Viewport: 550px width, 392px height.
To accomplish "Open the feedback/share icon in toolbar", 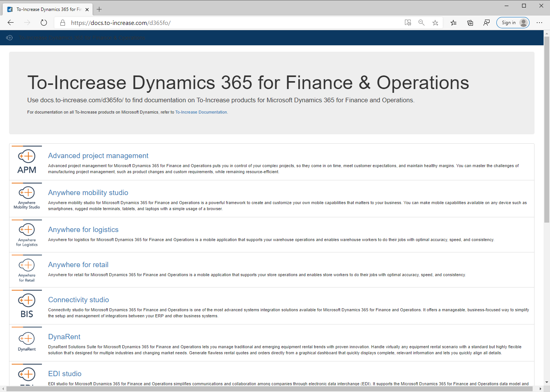I will click(487, 23).
